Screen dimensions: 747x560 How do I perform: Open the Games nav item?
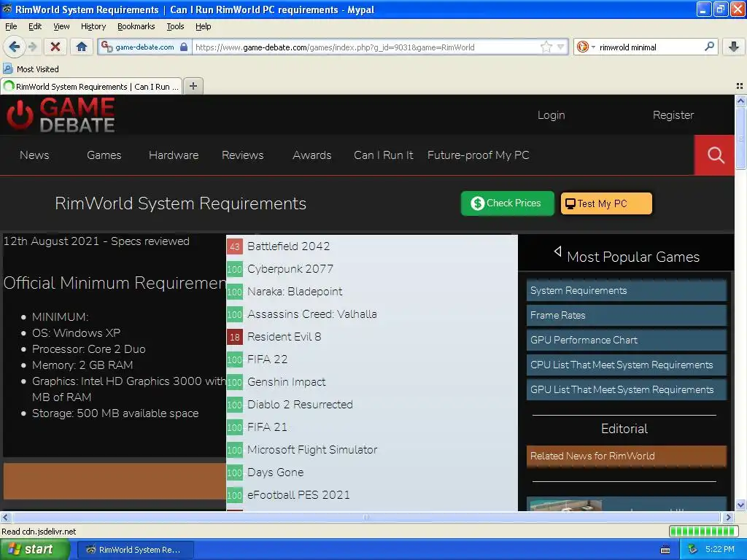(104, 155)
